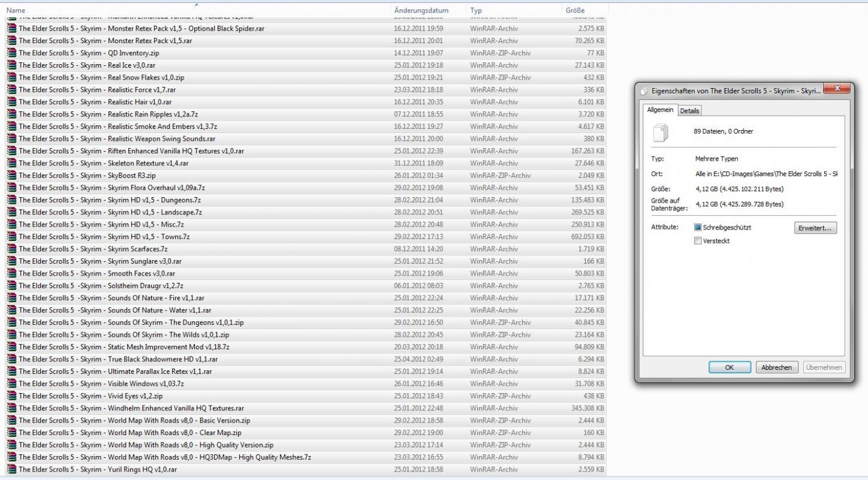Sort files by the Änderungsdatum column
This screenshot has height=480, width=868.
pyautogui.click(x=429, y=10)
